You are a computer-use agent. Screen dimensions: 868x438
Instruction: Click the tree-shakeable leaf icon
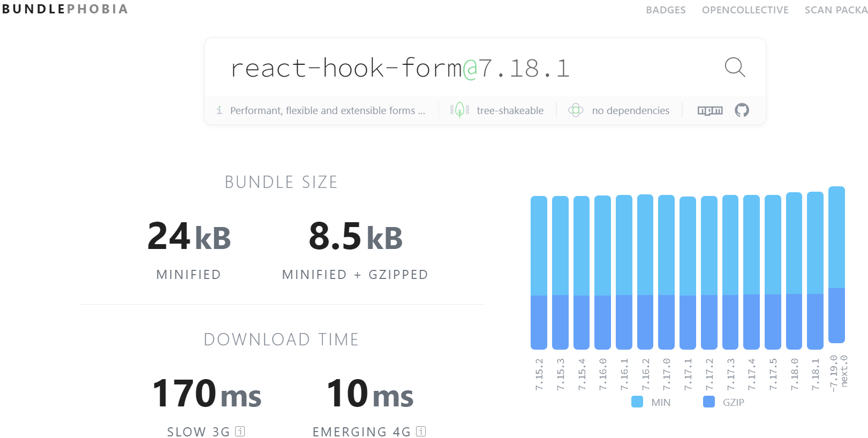click(459, 110)
